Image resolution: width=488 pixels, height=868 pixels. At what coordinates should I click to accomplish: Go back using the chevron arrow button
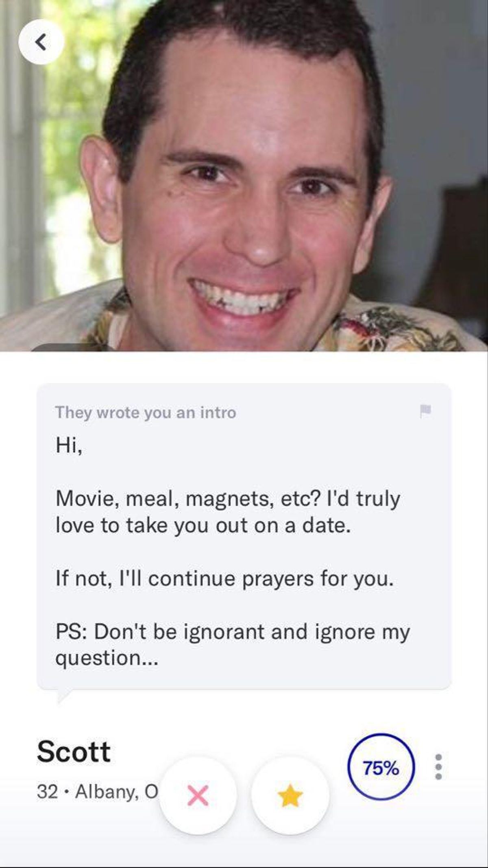click(x=41, y=42)
